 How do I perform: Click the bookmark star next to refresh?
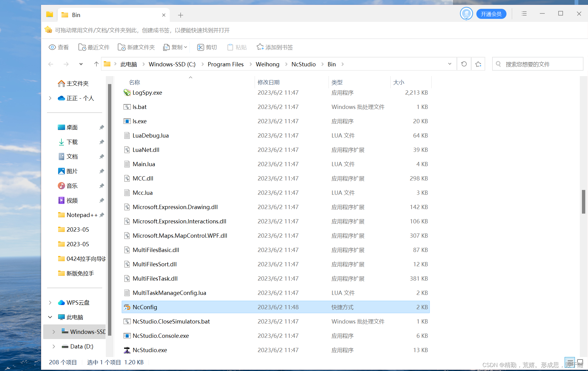(478, 64)
